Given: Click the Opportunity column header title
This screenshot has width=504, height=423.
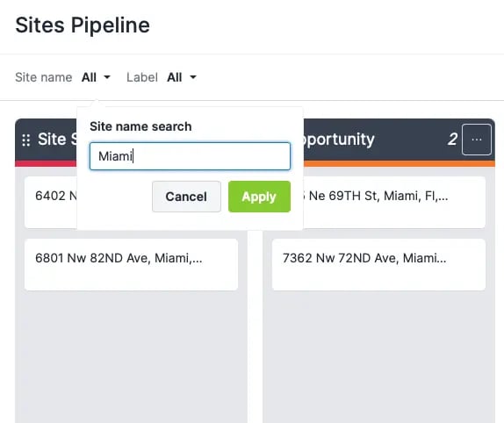Looking at the screenshot, I should coord(339,140).
